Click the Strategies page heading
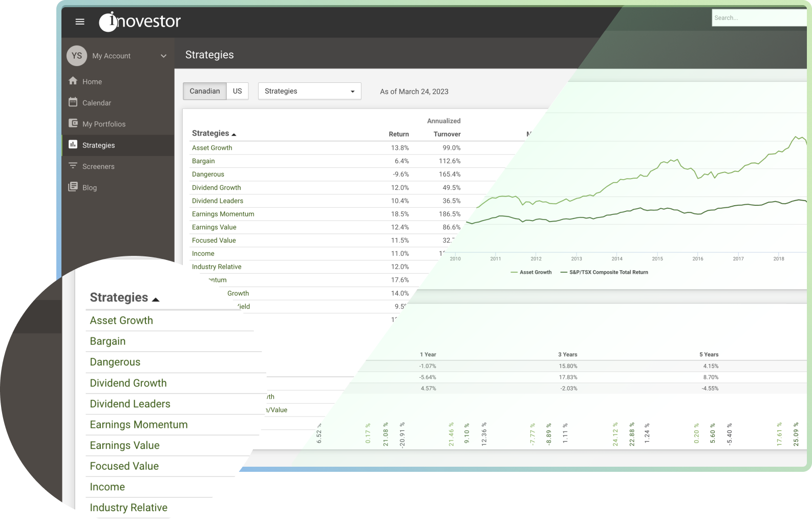Screen dimensions: 812x523 point(209,55)
